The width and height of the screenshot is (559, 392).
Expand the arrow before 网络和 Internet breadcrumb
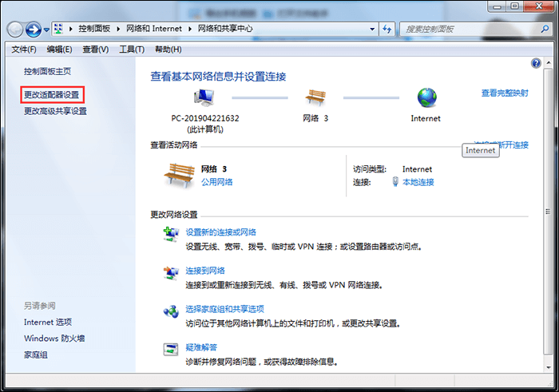point(118,29)
